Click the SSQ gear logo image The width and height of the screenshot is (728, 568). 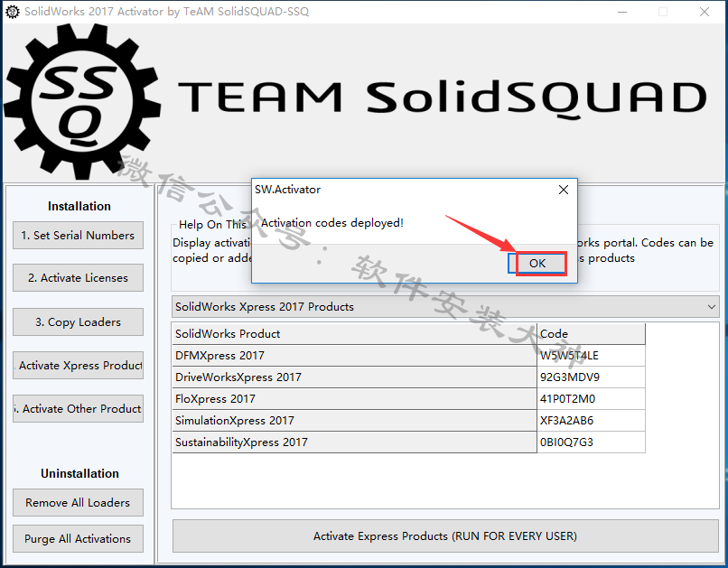pyautogui.click(x=82, y=102)
